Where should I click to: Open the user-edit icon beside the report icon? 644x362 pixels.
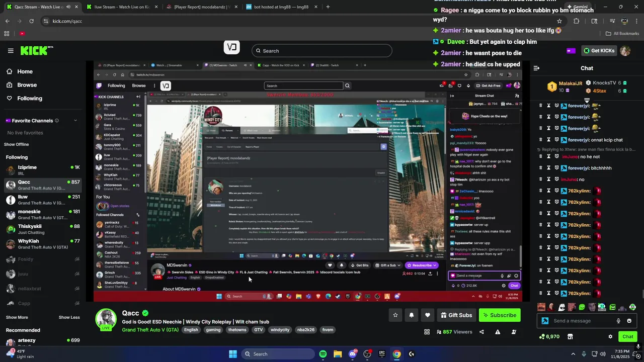514,332
